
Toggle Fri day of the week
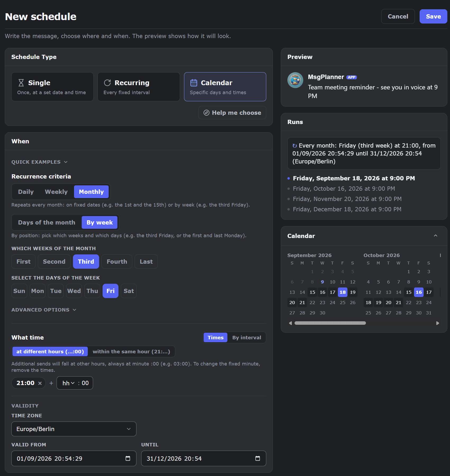[x=111, y=291]
